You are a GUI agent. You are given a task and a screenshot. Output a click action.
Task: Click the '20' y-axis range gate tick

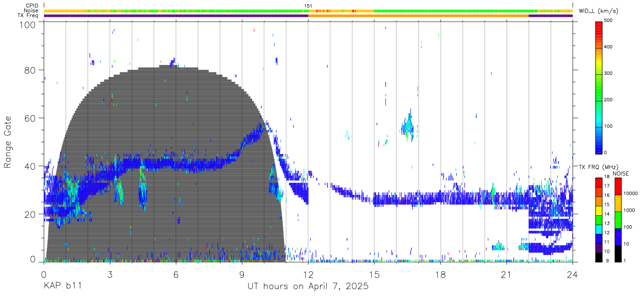click(30, 214)
